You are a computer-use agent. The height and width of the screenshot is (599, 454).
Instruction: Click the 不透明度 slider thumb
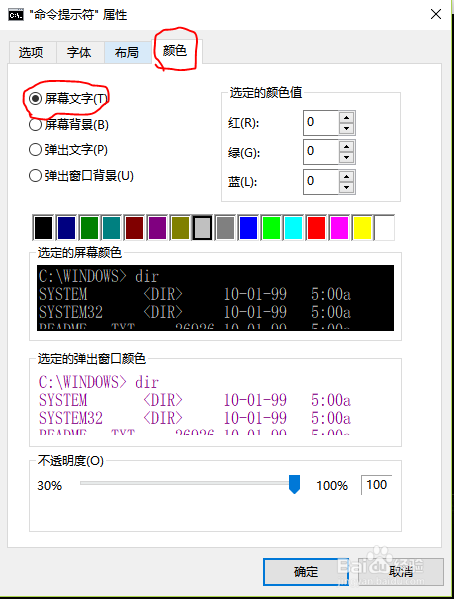coord(294,484)
